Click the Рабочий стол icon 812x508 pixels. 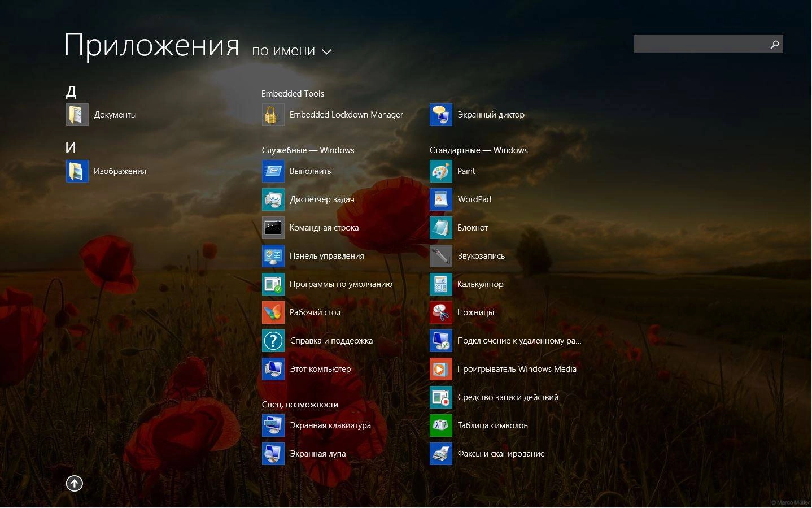[x=273, y=312]
